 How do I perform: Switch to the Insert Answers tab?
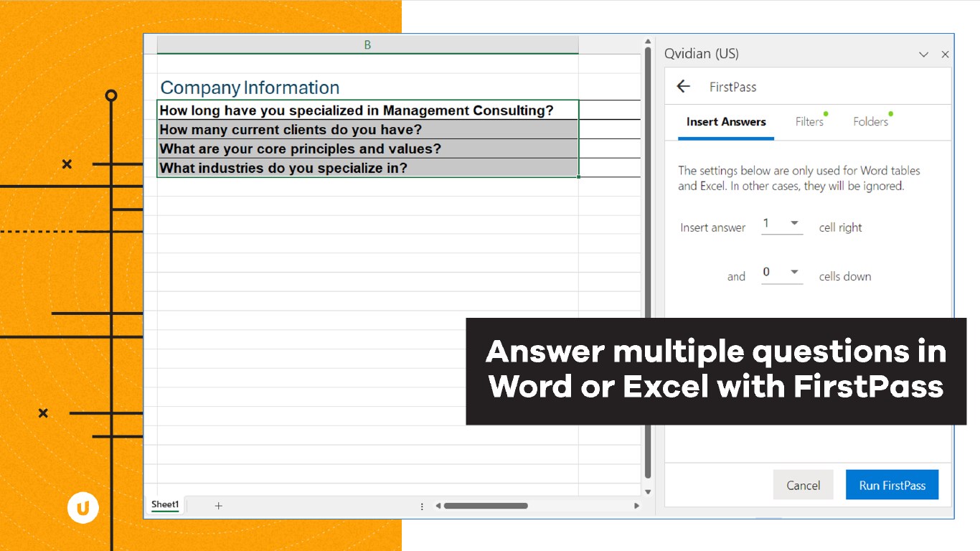[x=726, y=122]
